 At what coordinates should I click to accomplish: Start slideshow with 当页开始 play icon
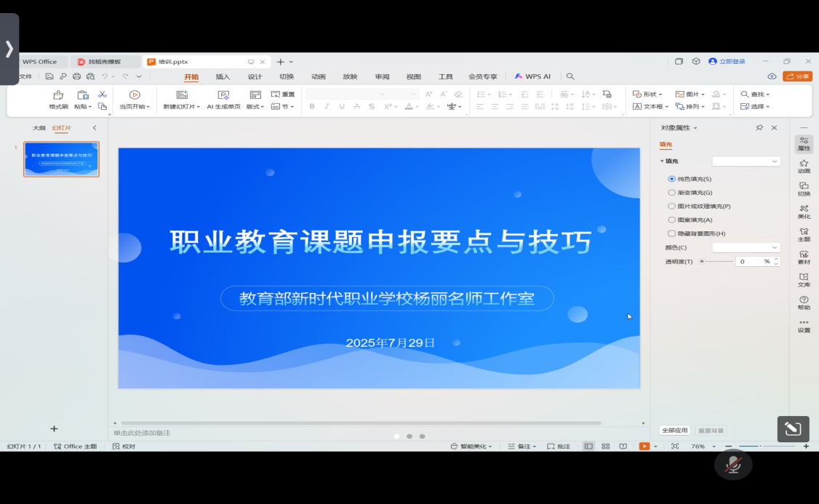point(134,95)
